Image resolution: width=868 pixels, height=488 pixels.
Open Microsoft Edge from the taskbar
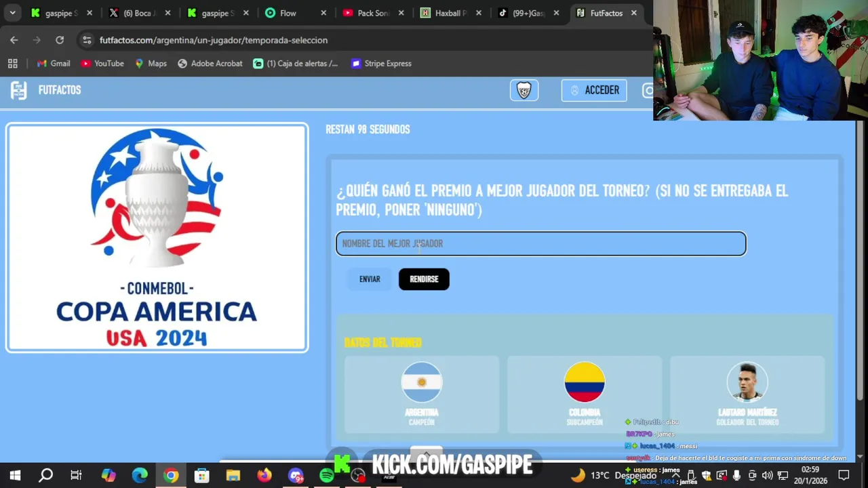point(140,476)
